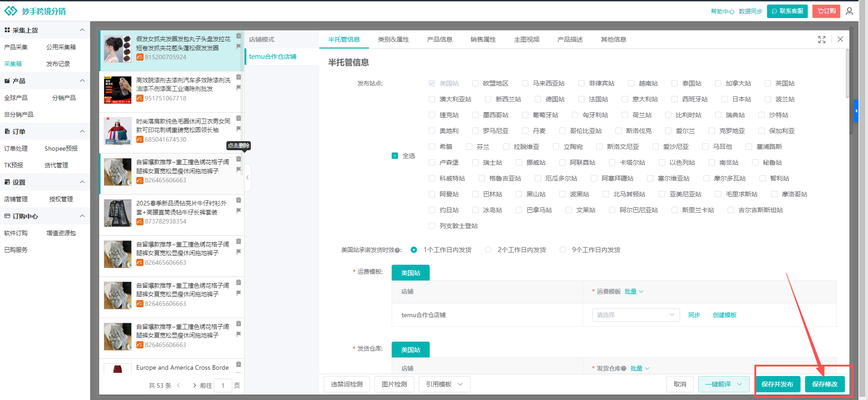The height and width of the screenshot is (400, 868).
Task: Click the 保存并发布 button
Action: click(777, 384)
